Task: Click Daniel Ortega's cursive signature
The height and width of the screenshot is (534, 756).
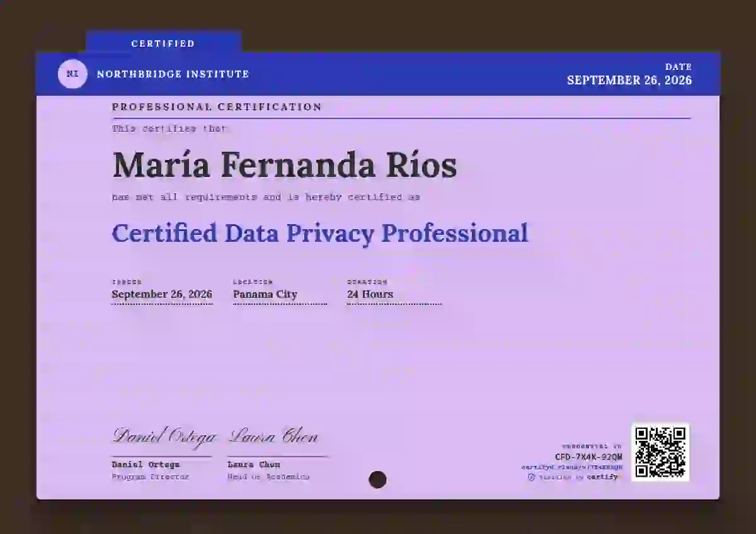Action: [164, 436]
